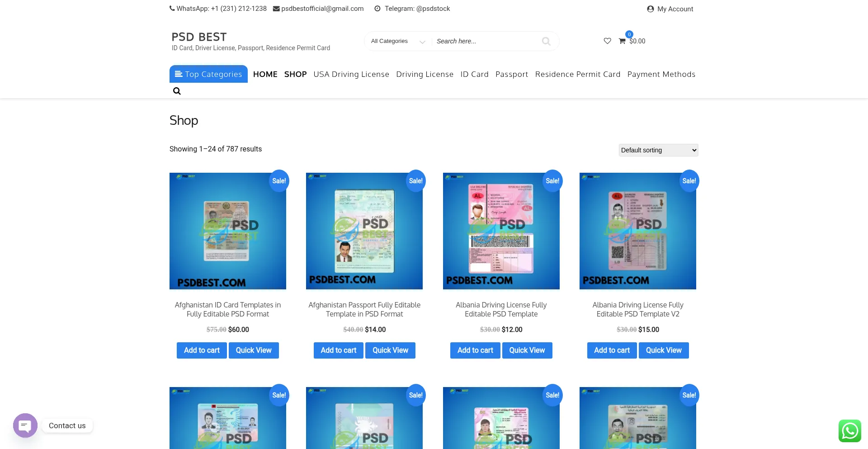Screen dimensions: 868x449
Task: Click the Telegram icon in the top bar
Action: (x=377, y=9)
